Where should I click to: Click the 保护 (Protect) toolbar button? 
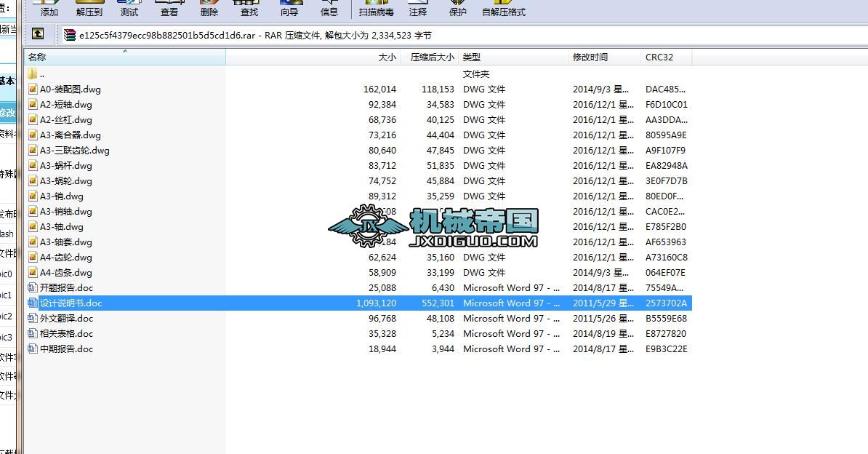pyautogui.click(x=457, y=8)
